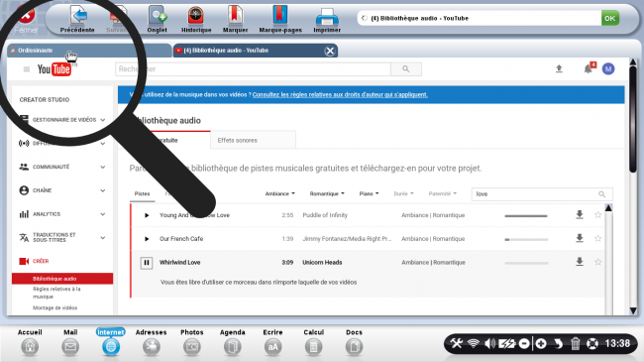Open the Romantique filter dropdown

coord(327,193)
